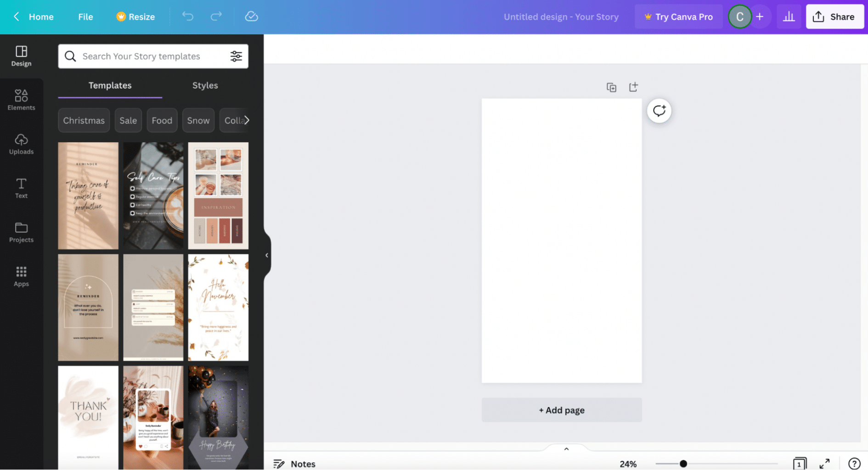Pick the pampas grass notifications template
This screenshot has width=868, height=470.
click(x=153, y=308)
